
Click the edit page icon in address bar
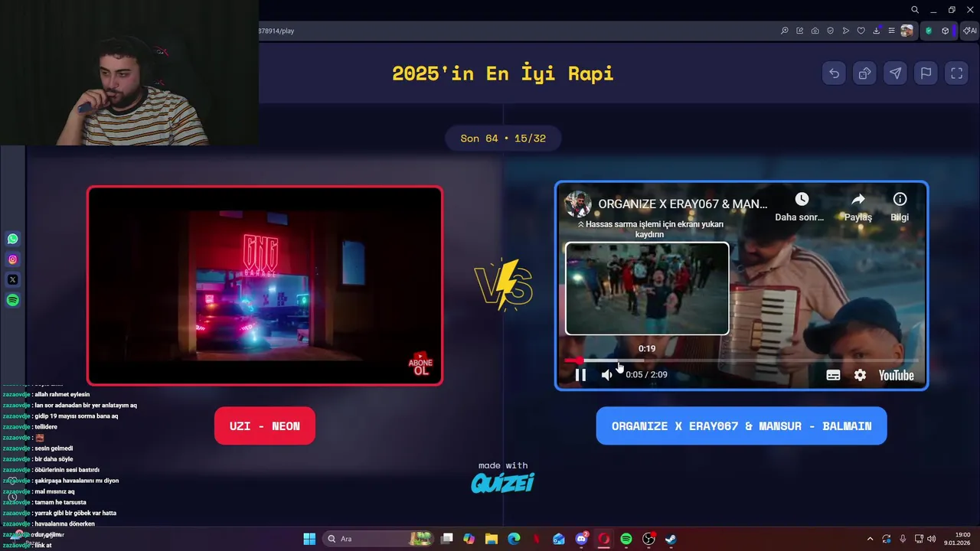799,31
